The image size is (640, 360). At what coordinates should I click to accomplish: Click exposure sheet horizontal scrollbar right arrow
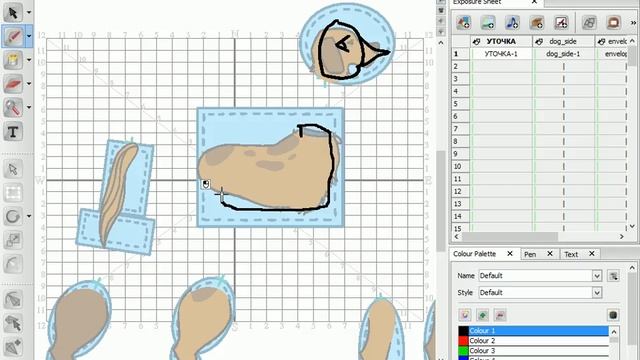622,236
